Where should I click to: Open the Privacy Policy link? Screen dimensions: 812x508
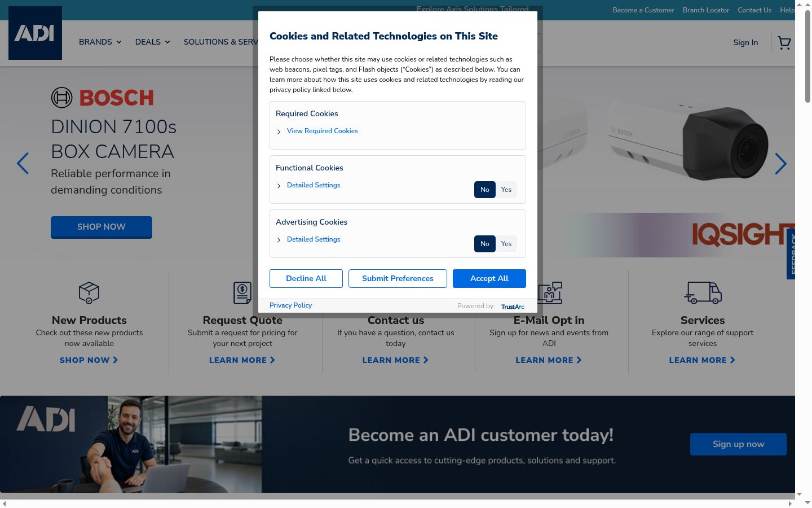point(290,305)
